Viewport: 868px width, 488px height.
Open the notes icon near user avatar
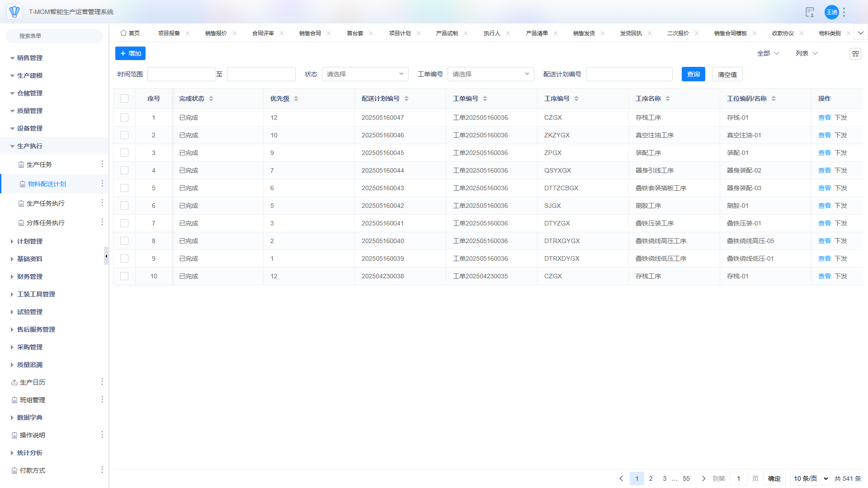(810, 12)
